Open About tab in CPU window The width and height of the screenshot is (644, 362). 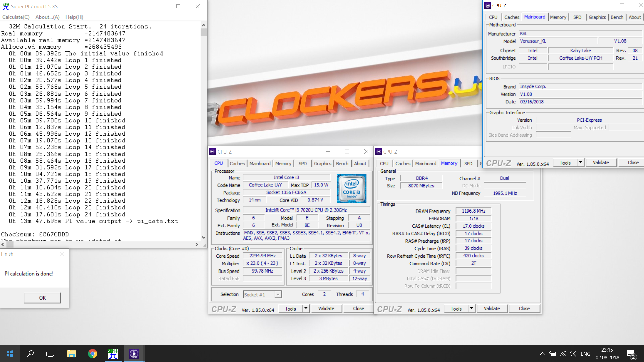[360, 163]
